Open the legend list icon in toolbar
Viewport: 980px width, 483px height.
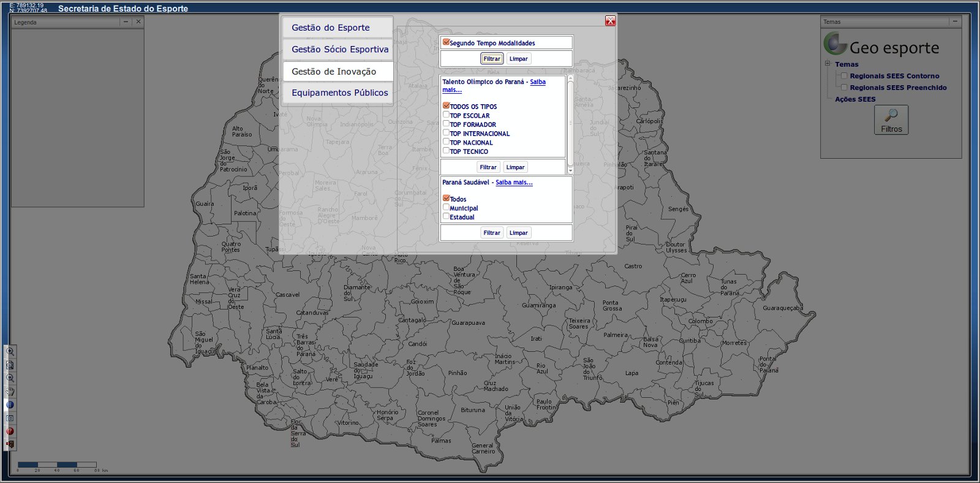[10, 418]
